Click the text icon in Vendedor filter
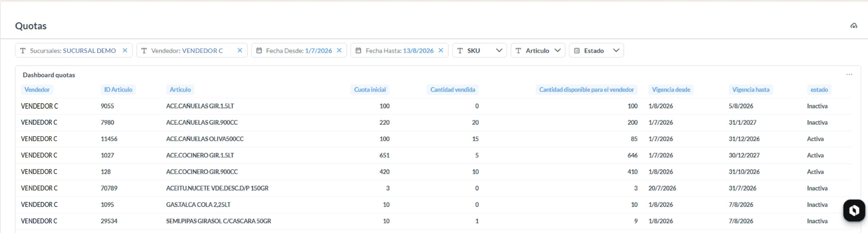Image resolution: width=868 pixels, height=233 pixels. (x=144, y=51)
